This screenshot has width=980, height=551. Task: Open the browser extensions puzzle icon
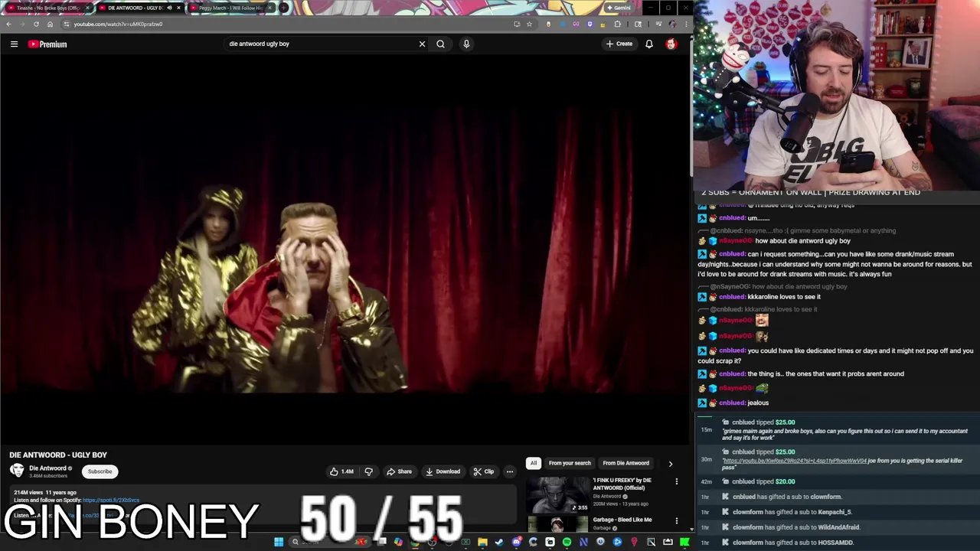pos(618,24)
